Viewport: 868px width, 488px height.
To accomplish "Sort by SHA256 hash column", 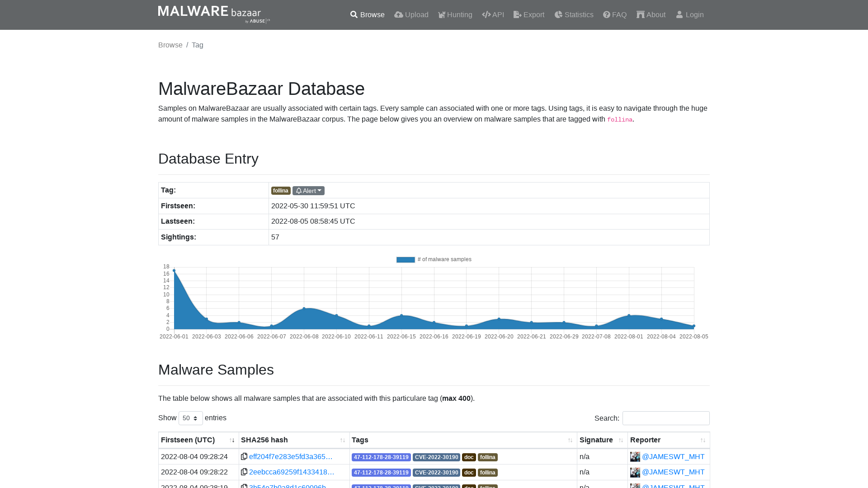I will (x=294, y=440).
